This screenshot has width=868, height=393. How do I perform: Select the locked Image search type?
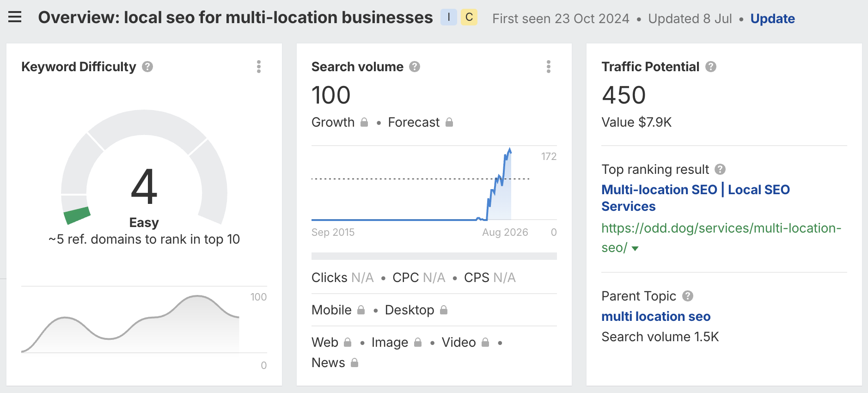click(x=397, y=342)
